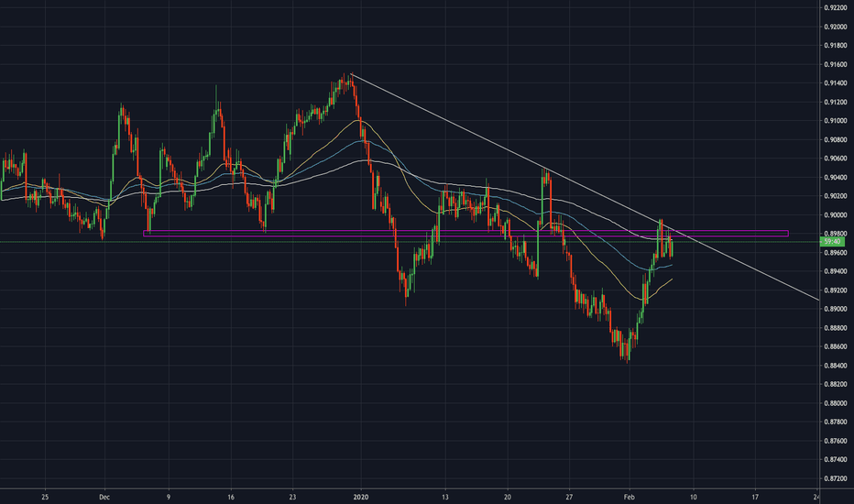Click the date label 13 on time axis
The image size is (854, 504).
pyautogui.click(x=445, y=497)
